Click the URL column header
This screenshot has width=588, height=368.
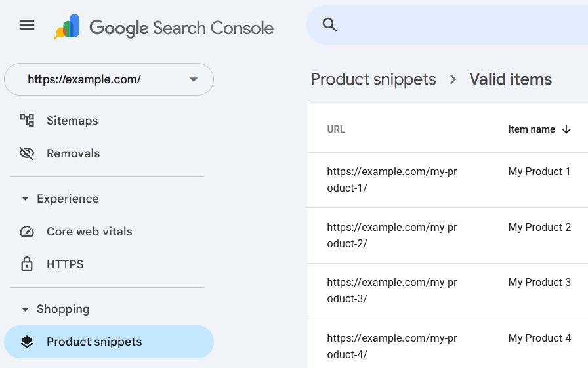335,129
